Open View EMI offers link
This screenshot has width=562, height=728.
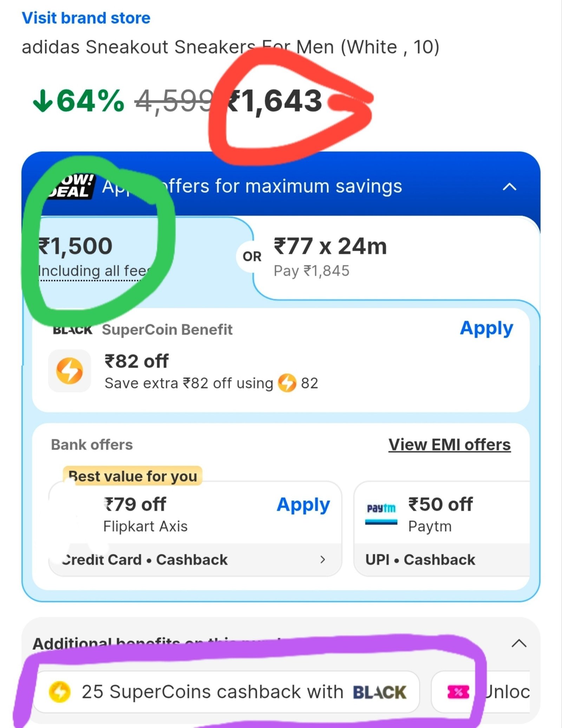click(x=450, y=445)
